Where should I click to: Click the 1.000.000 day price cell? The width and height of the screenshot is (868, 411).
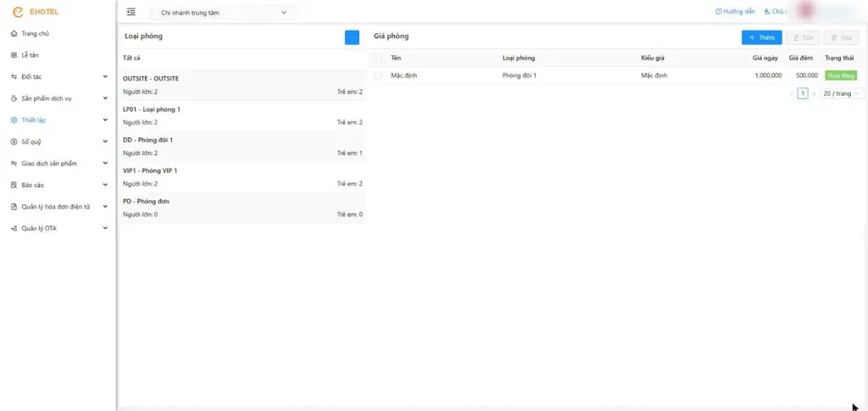point(768,75)
